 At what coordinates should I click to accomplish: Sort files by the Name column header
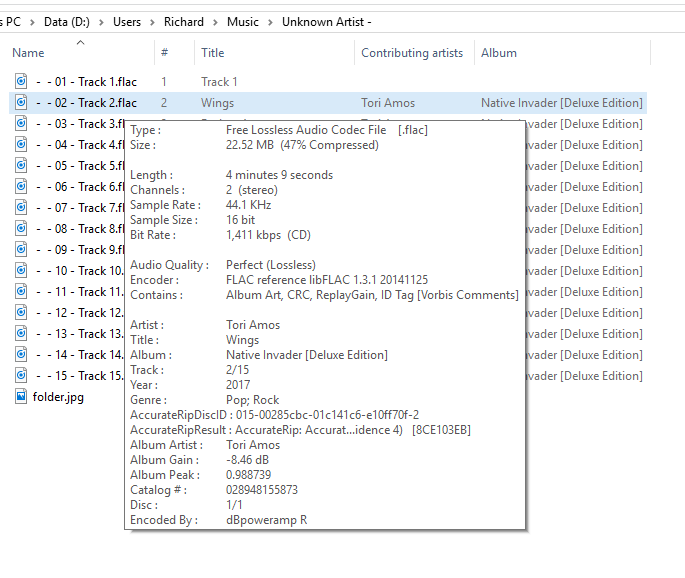pyautogui.click(x=28, y=53)
